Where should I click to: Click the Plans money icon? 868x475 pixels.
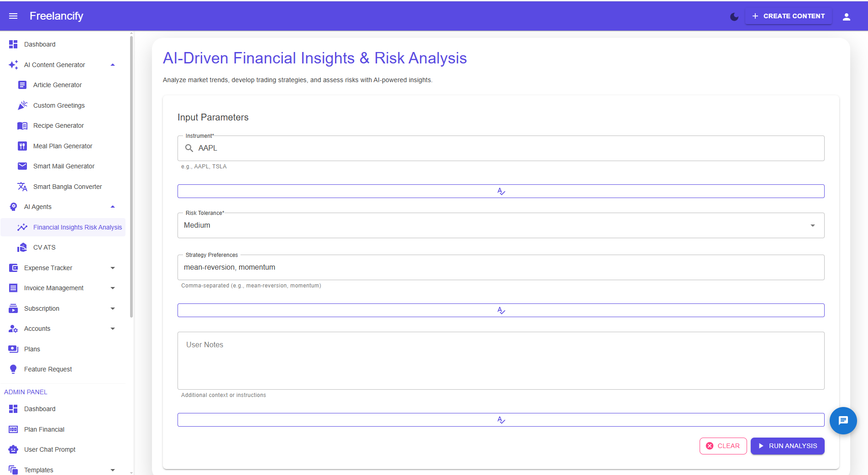(x=13, y=349)
